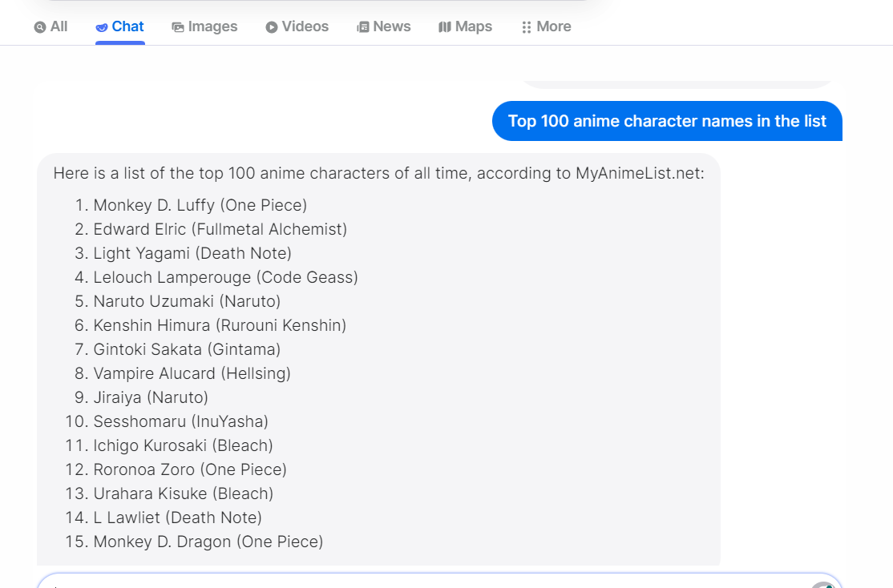893x588 pixels.
Task: Click list entry Gintoki Sakata (Gintama)
Action: point(187,349)
